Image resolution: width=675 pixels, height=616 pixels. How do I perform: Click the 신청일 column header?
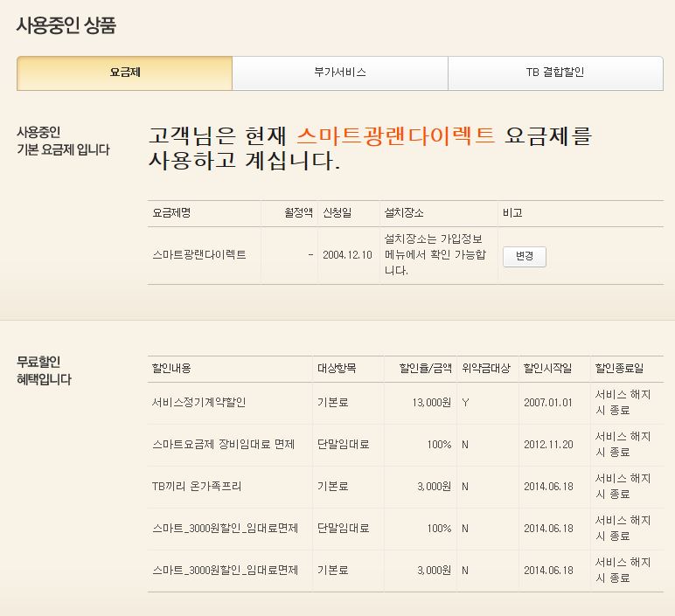point(337,212)
